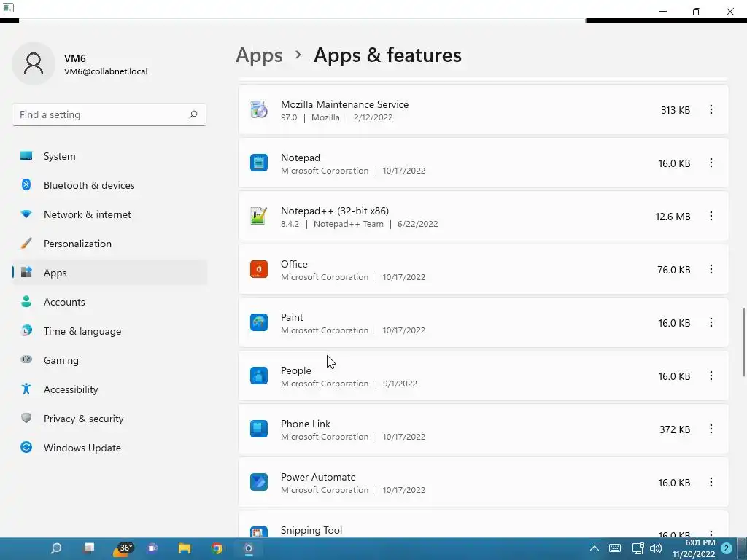The width and height of the screenshot is (747, 560).
Task: Open the Chat app on the taskbar
Action: click(152, 548)
